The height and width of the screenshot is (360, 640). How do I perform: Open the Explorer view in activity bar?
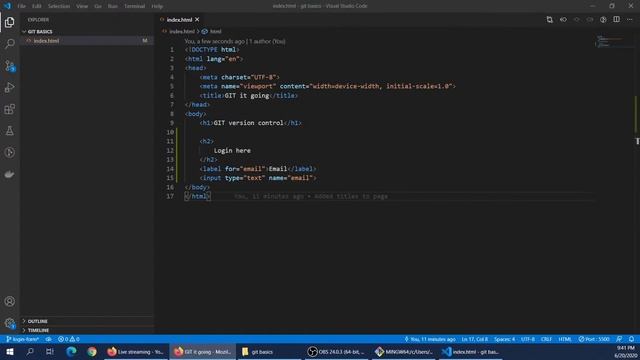pos(10,22)
